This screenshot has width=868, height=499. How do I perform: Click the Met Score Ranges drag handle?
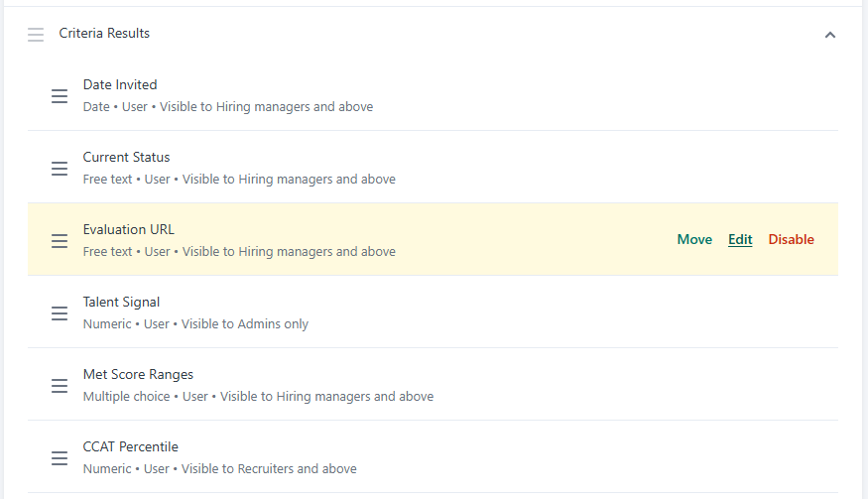pyautogui.click(x=60, y=386)
